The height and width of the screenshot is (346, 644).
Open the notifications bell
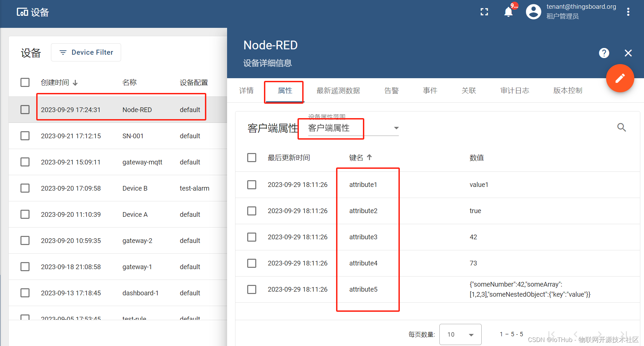pos(508,11)
